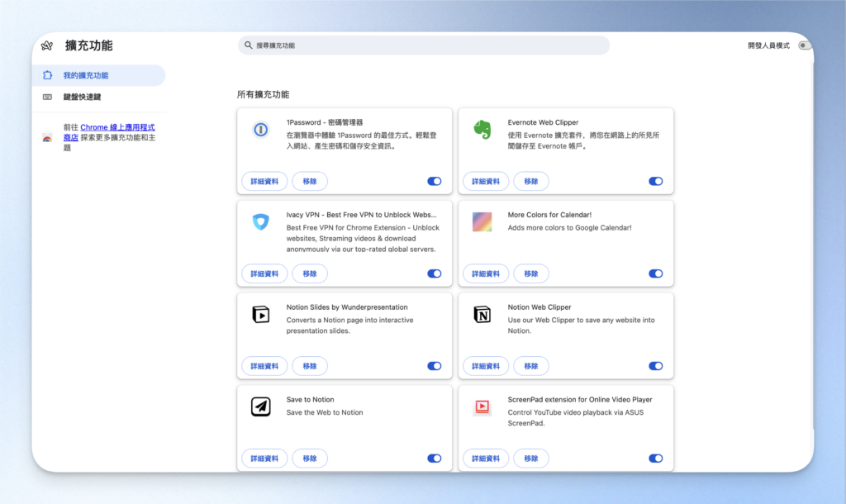Click the Ivacy VPN extension title
The height and width of the screenshot is (504, 846).
coord(362,215)
